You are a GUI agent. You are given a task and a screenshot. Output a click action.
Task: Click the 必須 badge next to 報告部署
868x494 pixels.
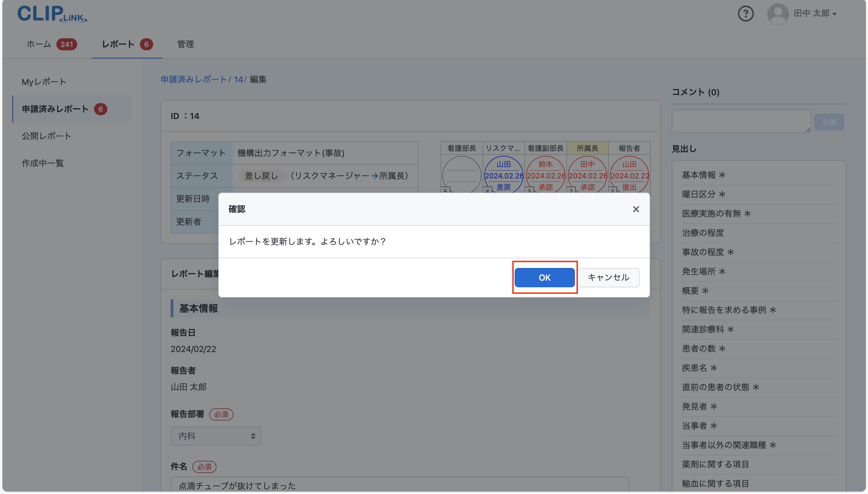click(x=221, y=414)
